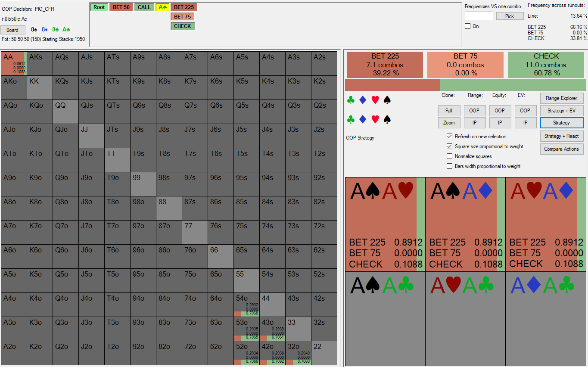
Task: Toggle the 'On' checkbox under Pick
Action: tap(468, 26)
